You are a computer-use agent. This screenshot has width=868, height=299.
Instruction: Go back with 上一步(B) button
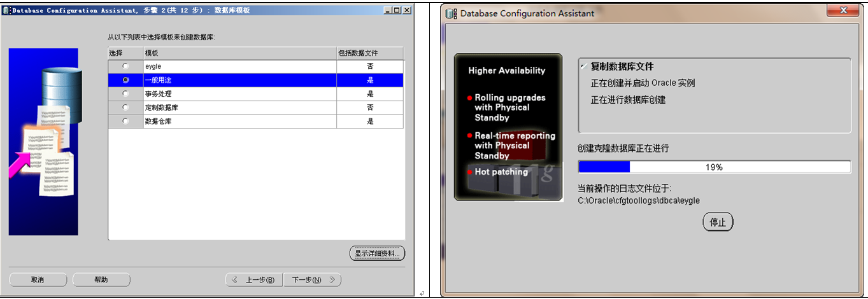[x=254, y=280]
